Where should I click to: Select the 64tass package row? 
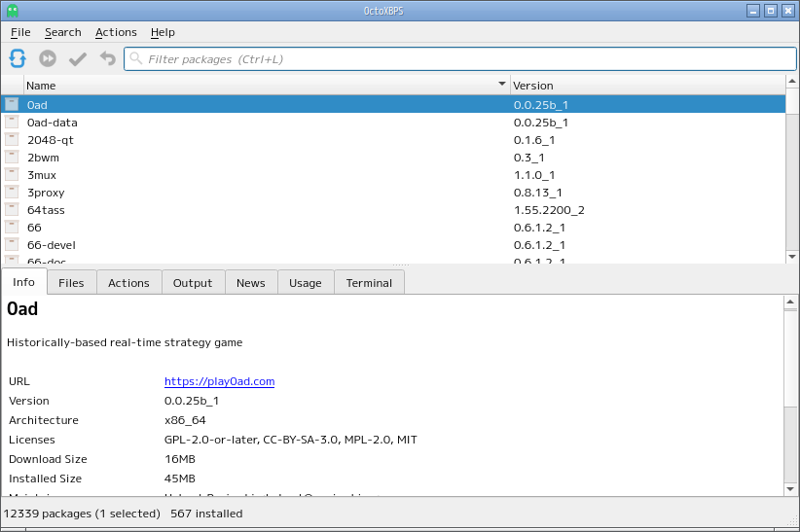(x=393, y=210)
